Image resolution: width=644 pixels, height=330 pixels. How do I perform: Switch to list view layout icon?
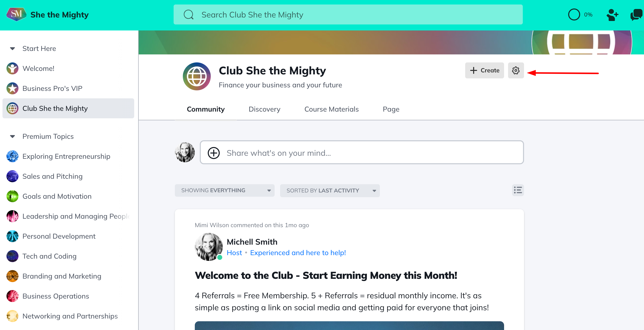(518, 190)
